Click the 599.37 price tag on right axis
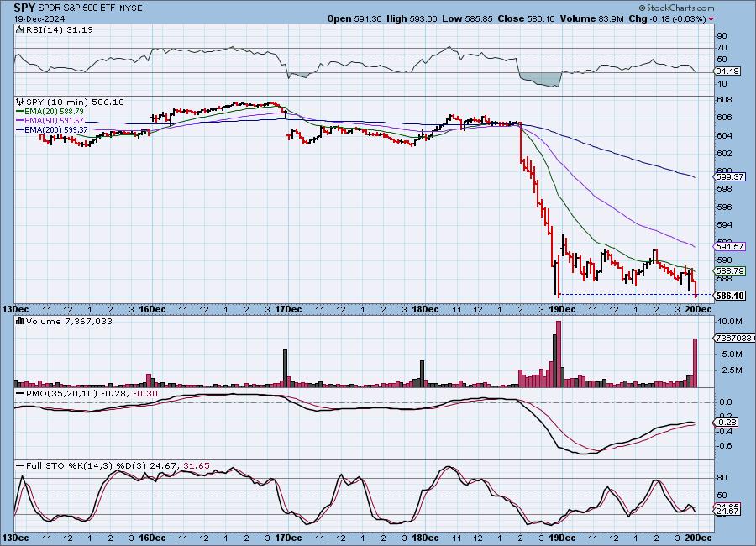 pos(730,177)
